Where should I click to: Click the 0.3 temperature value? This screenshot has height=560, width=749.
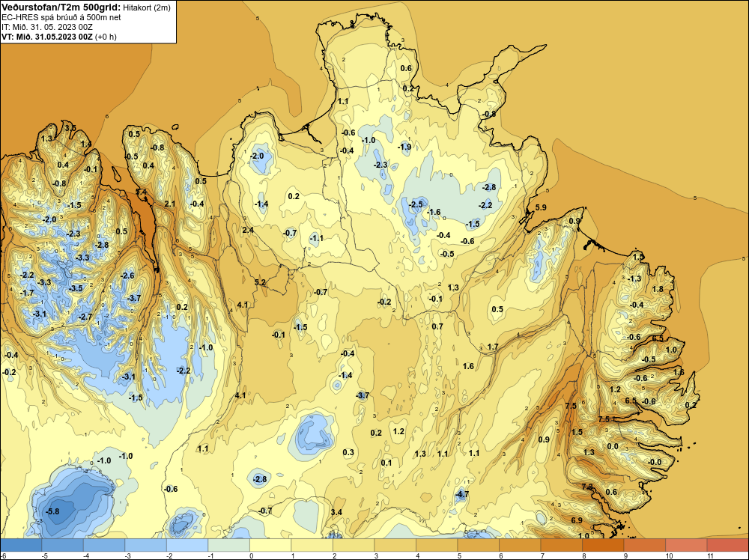pos(349,453)
